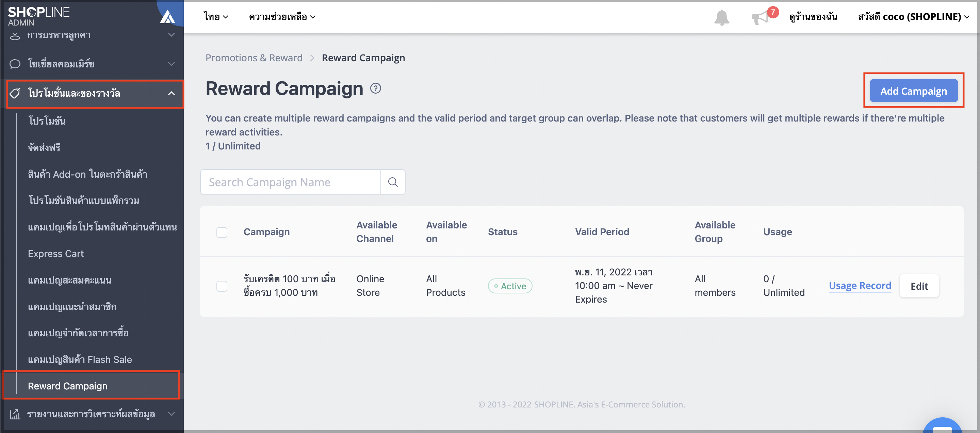Open the ไทย language dropdown

tap(216, 17)
